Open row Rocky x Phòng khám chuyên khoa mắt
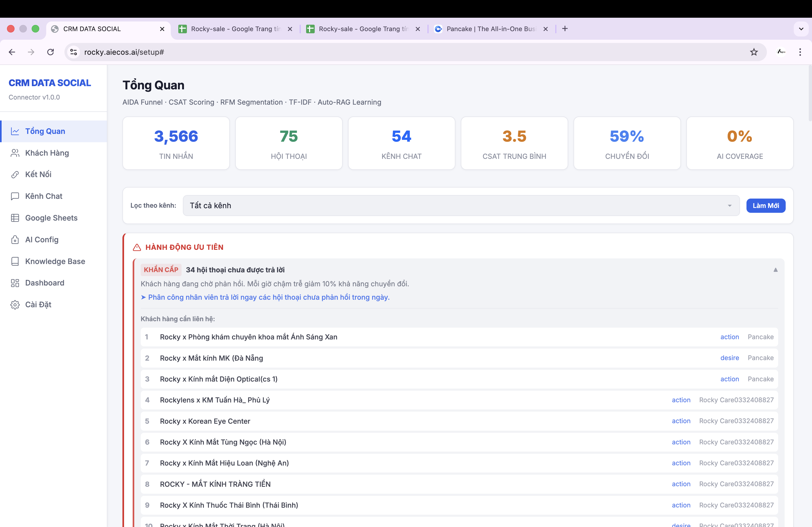The width and height of the screenshot is (812, 527). (459, 337)
